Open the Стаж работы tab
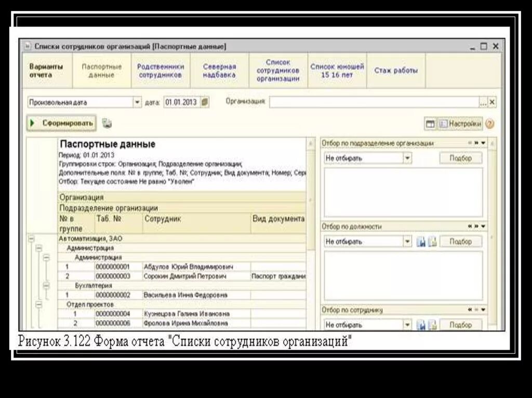 [396, 71]
